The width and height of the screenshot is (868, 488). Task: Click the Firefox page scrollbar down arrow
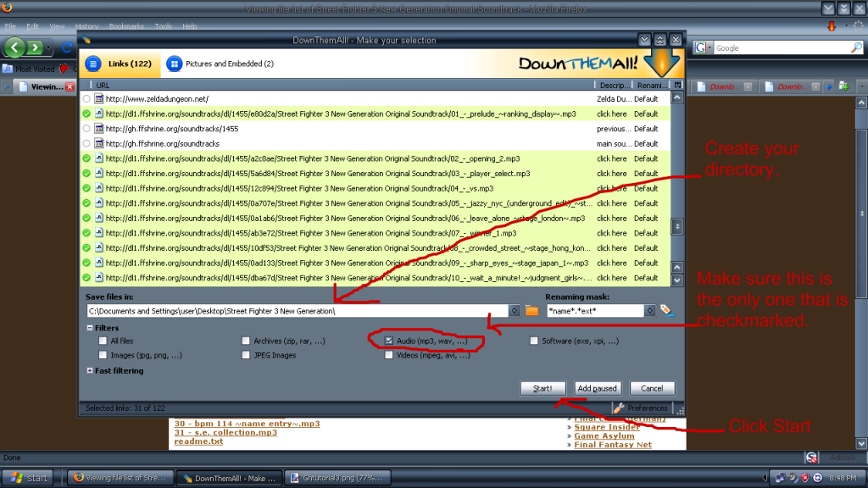coord(861,443)
